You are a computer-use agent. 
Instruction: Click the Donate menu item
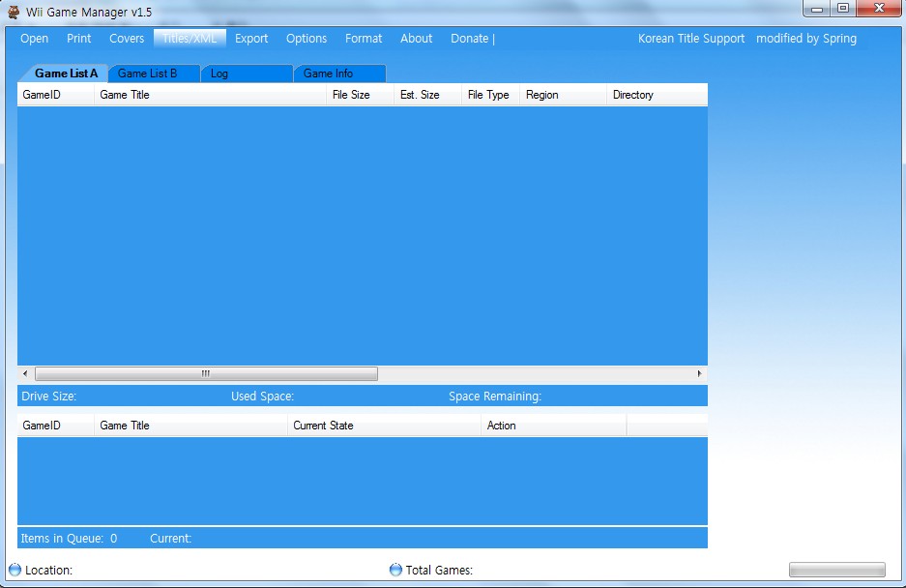tap(470, 39)
